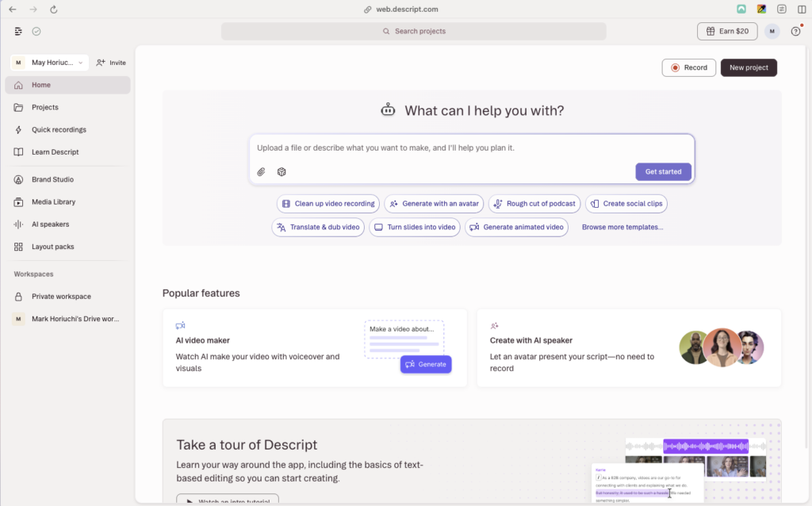Click the cube icon in the prompt box
Image resolution: width=812 pixels, height=506 pixels.
click(x=282, y=171)
